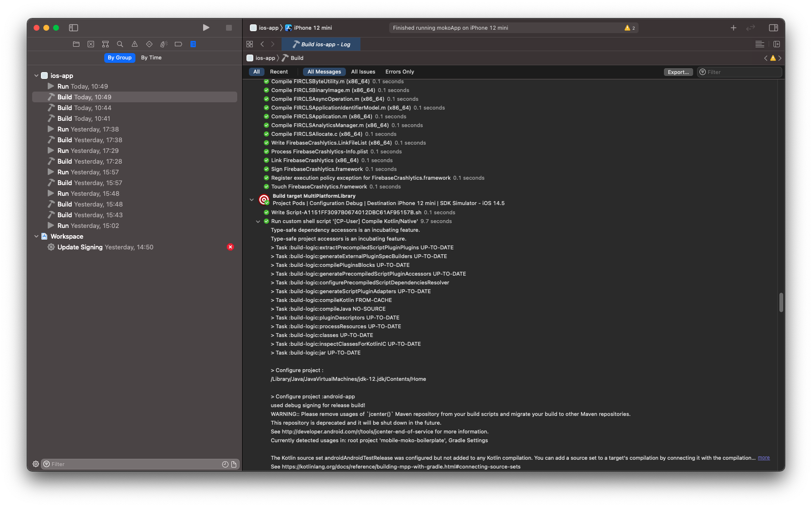The image size is (812, 507).
Task: Open the ios-app scheme selector
Action: click(264, 28)
